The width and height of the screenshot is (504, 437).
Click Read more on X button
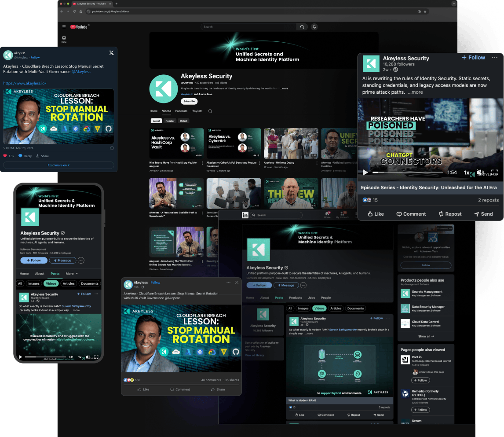tap(58, 165)
